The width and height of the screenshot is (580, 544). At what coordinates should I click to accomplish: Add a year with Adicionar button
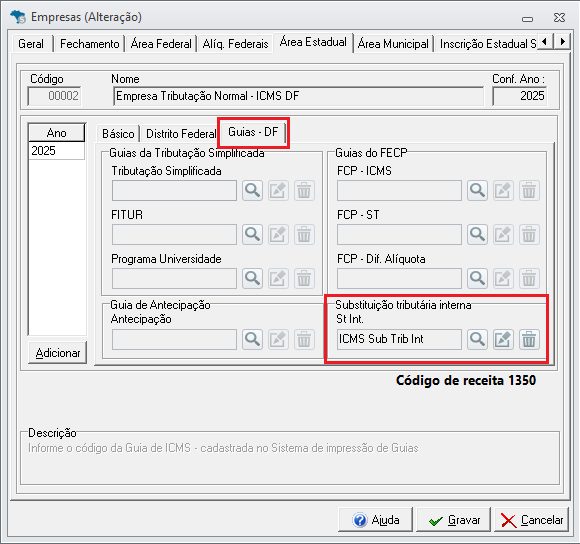point(58,353)
